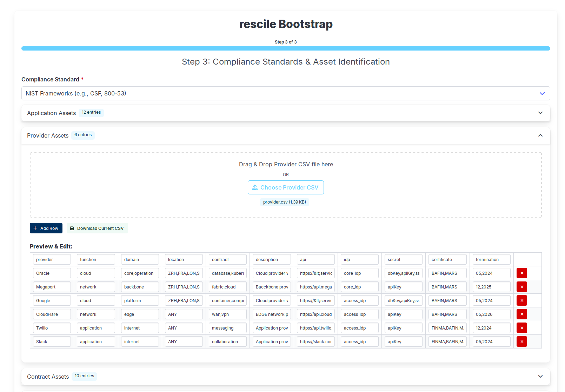Edit Slack collaboration contract field
Viewport: 565px width, 392px height.
click(x=227, y=341)
